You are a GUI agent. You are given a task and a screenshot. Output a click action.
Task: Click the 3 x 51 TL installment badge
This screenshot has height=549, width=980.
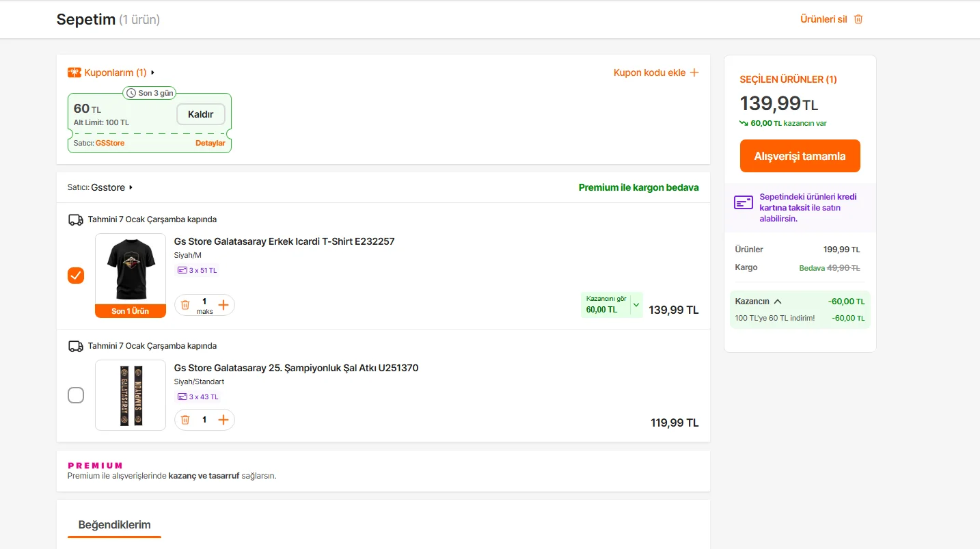point(197,270)
